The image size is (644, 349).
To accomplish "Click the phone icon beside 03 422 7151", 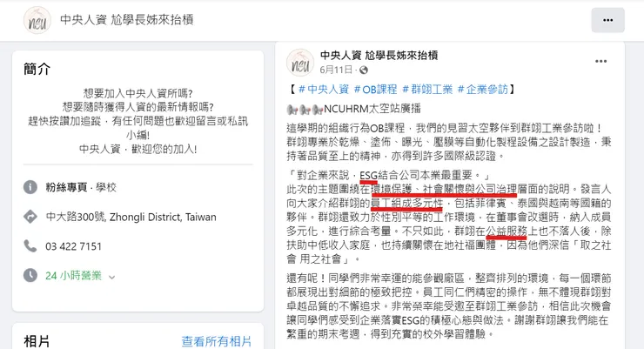I will click(x=30, y=245).
